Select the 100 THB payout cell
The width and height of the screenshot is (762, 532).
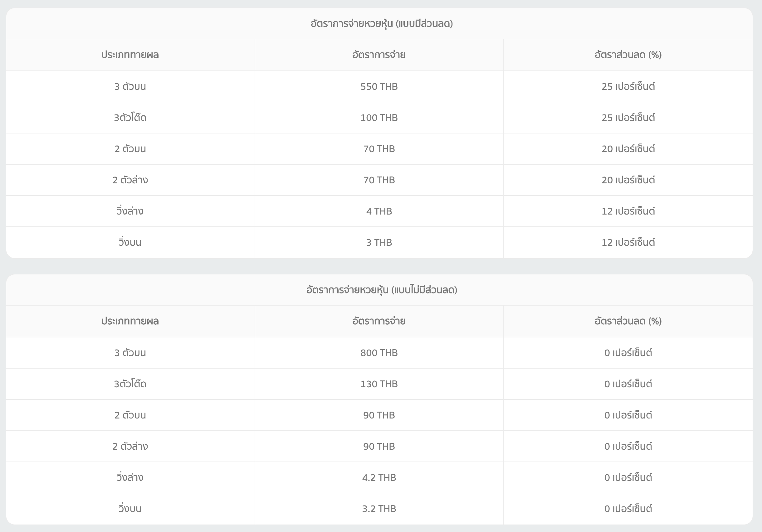pos(379,118)
